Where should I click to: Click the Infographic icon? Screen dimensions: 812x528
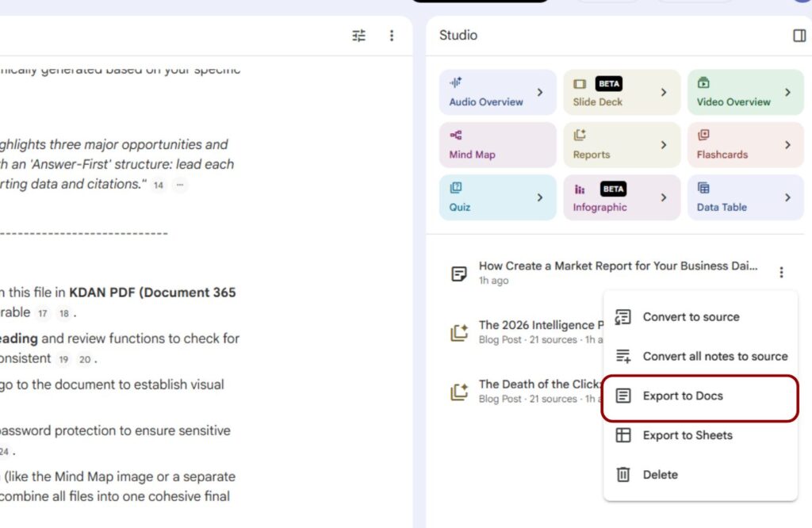point(580,189)
